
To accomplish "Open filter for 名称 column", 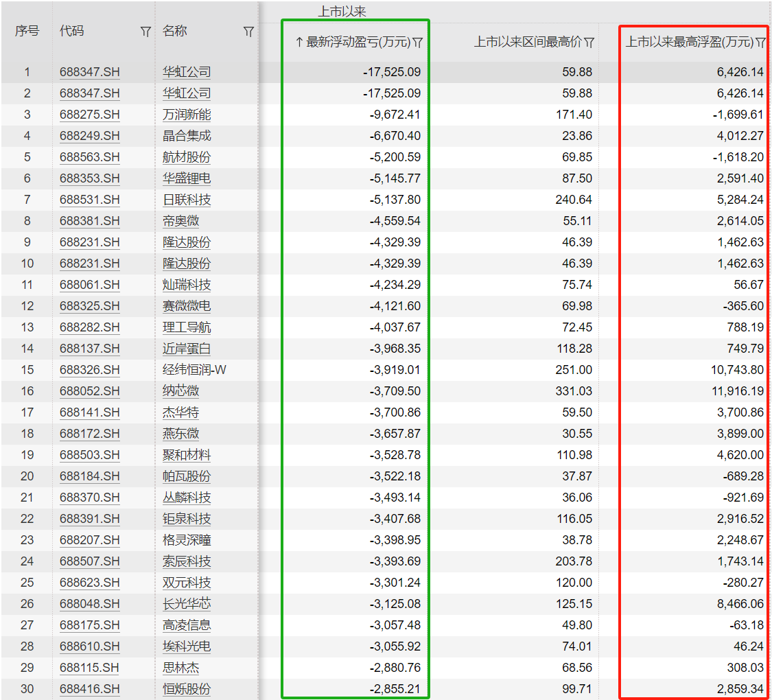I will 248,32.
